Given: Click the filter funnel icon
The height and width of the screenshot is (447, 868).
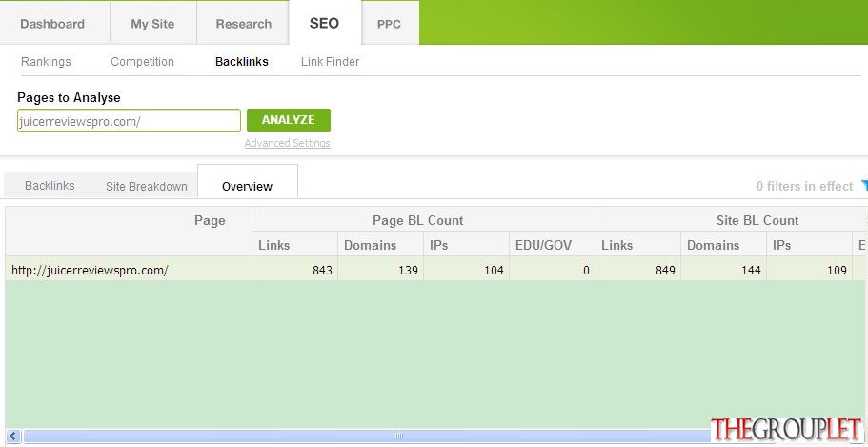Looking at the screenshot, I should (864, 186).
